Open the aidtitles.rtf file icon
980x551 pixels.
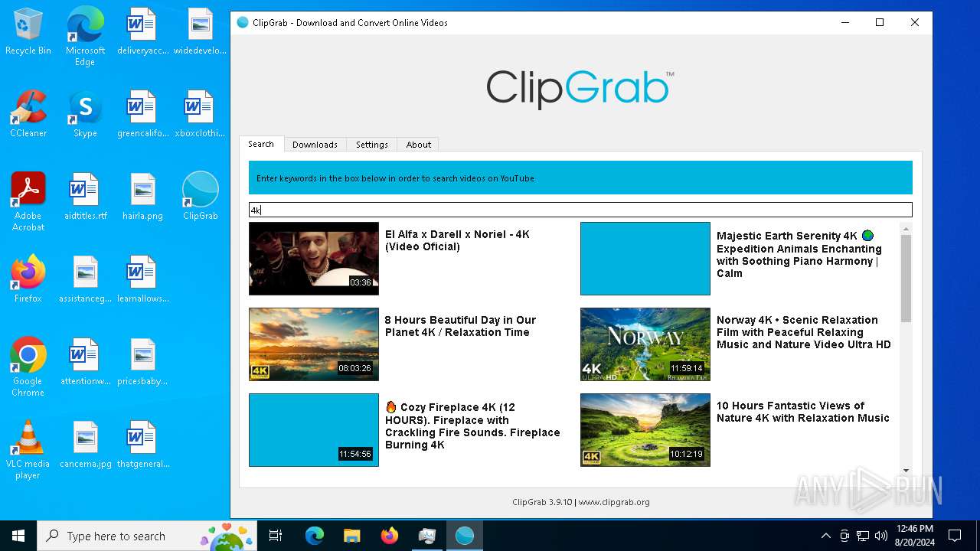point(85,197)
